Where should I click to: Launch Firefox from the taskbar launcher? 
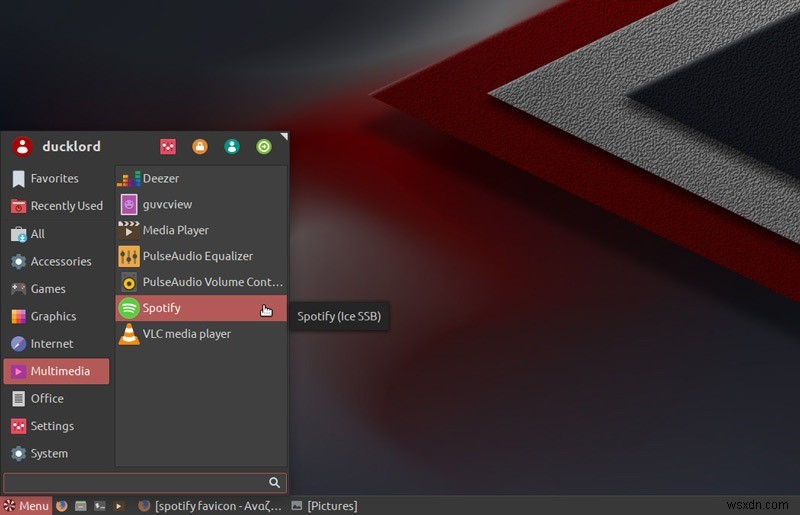(62, 506)
